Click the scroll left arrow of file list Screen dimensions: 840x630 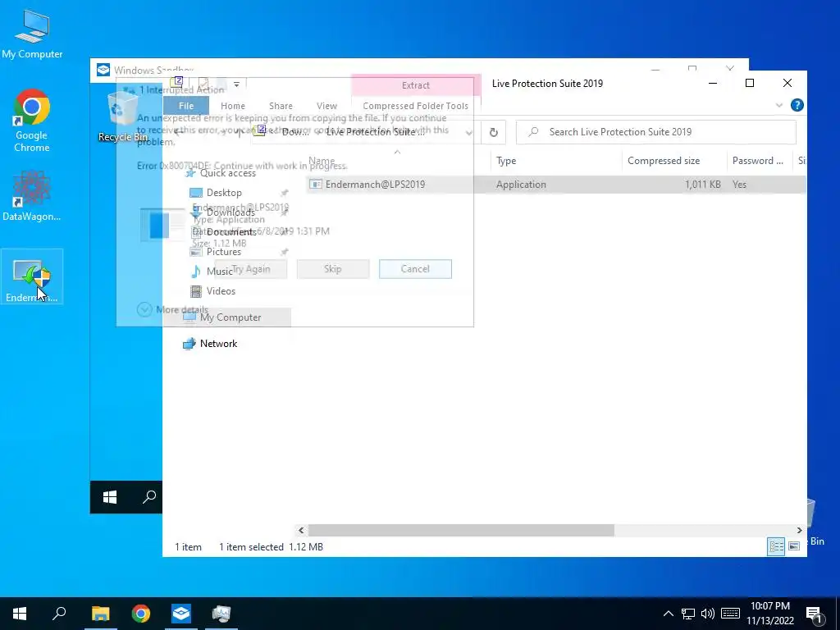301,531
